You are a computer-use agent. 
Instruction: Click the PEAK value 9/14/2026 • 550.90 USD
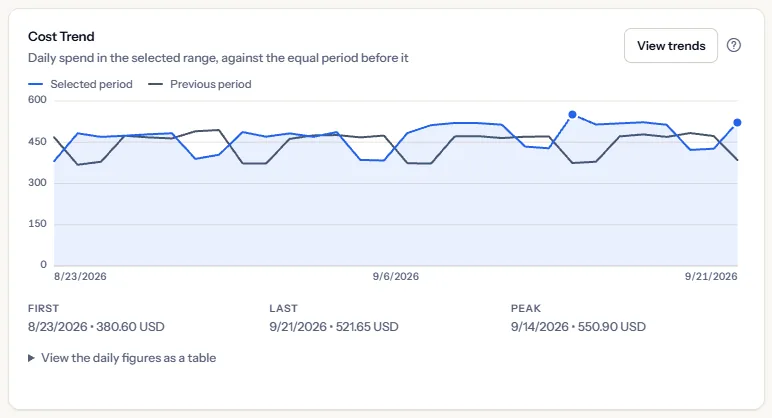[578, 326]
